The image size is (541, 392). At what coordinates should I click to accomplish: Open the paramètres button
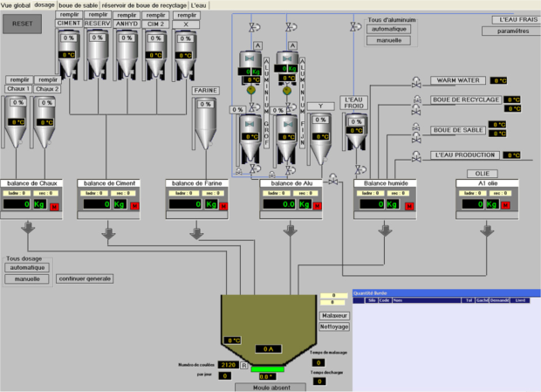click(513, 31)
